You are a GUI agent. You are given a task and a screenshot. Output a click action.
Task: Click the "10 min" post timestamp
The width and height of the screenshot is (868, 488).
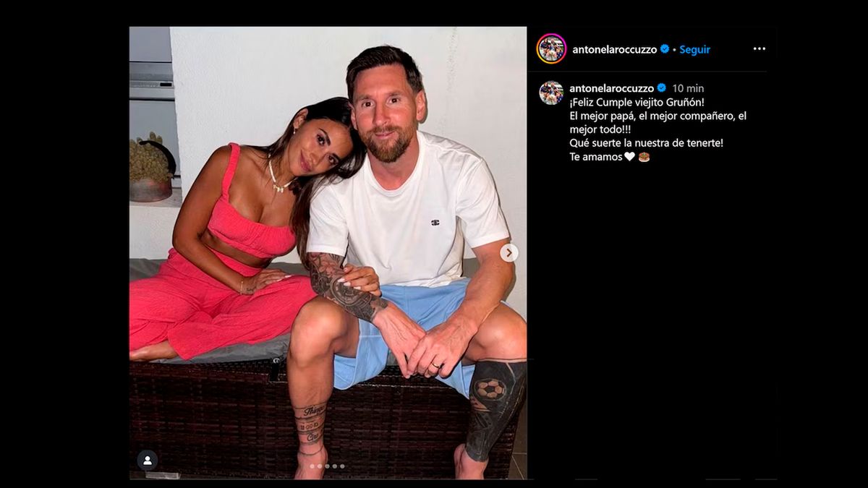(688, 88)
